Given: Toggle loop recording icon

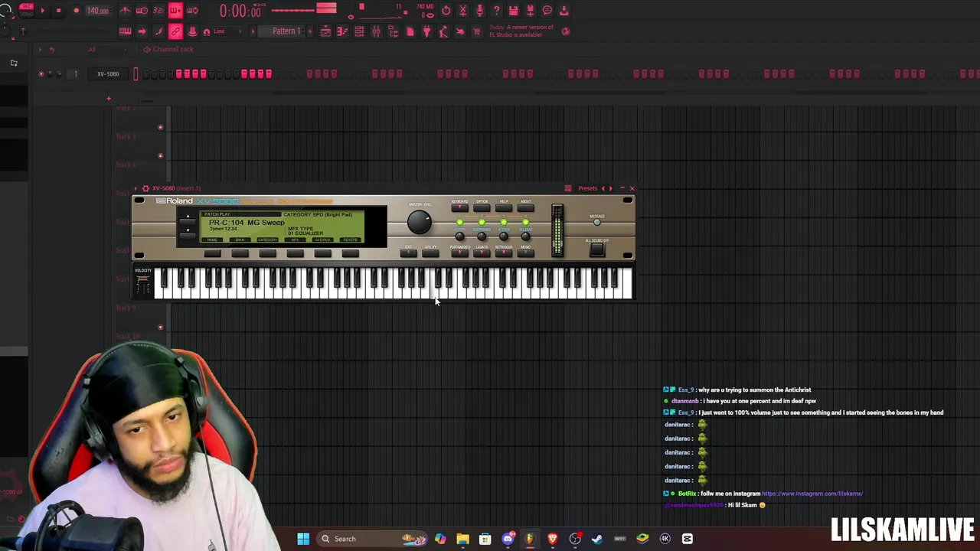Looking at the screenshot, I should click(x=193, y=10).
